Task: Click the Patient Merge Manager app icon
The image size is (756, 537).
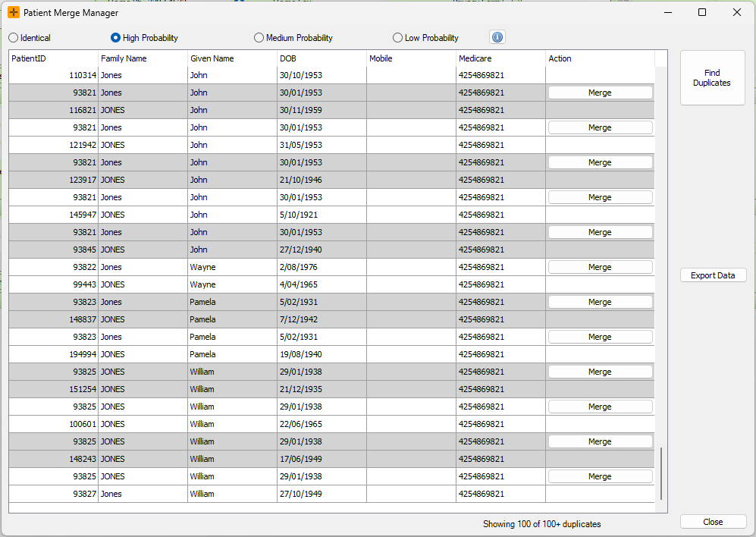Action: [14, 13]
